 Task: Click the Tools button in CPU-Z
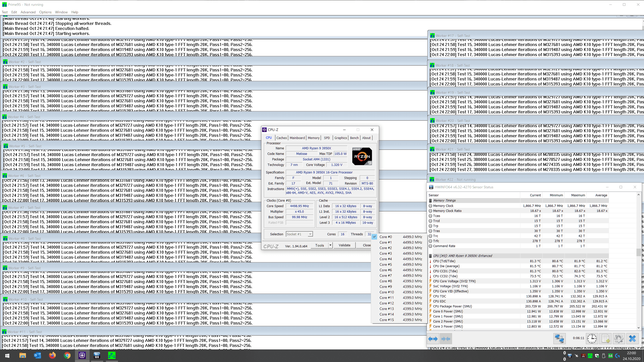(x=319, y=245)
